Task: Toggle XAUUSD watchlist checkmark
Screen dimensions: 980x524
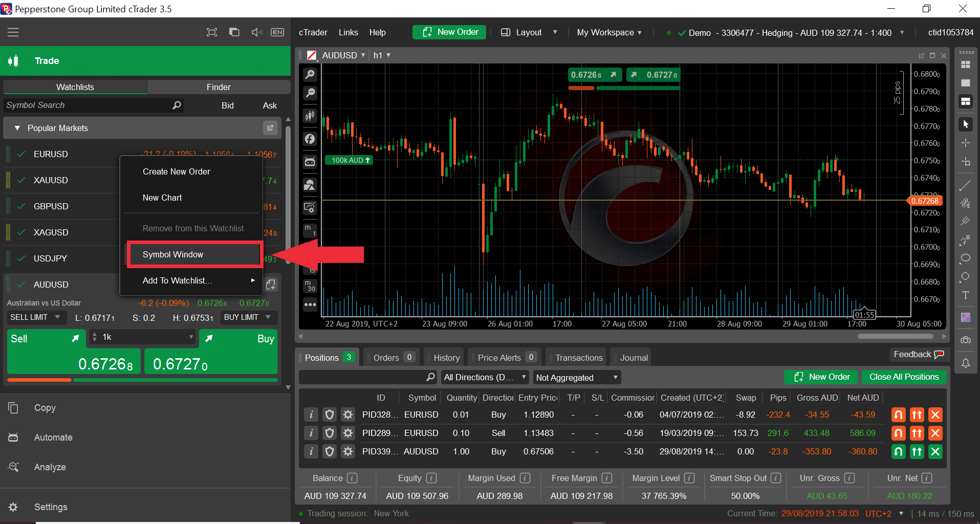Action: click(21, 180)
